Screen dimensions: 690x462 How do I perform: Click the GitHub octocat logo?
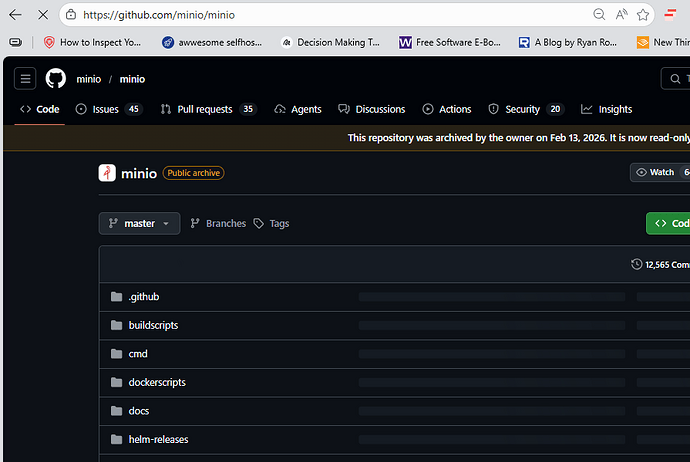(55, 79)
